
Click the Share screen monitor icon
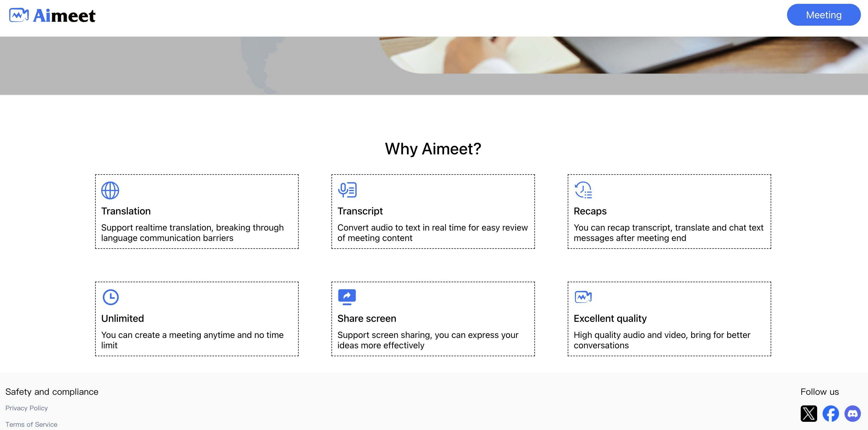(x=347, y=297)
